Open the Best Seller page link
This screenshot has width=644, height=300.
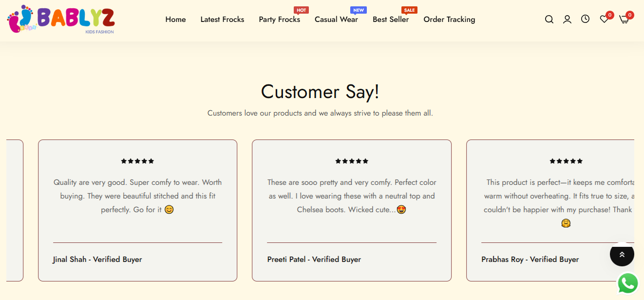tap(391, 20)
